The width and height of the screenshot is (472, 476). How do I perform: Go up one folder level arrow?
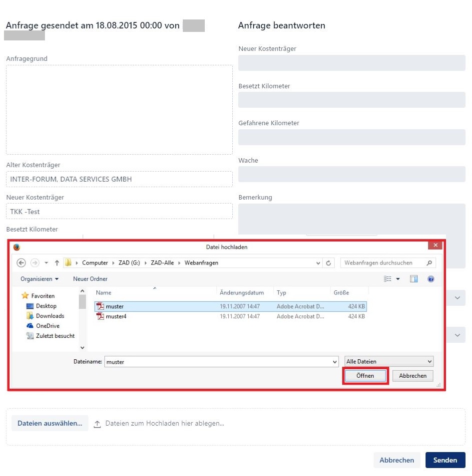click(57, 263)
